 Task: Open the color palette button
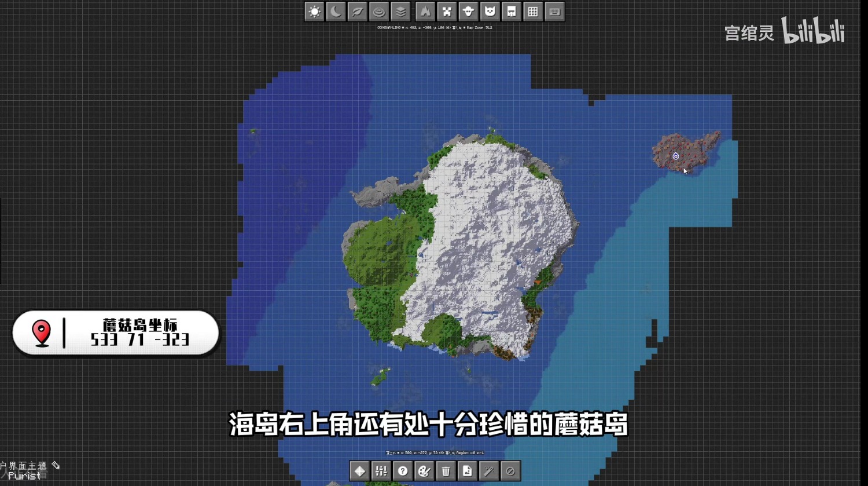(x=424, y=471)
